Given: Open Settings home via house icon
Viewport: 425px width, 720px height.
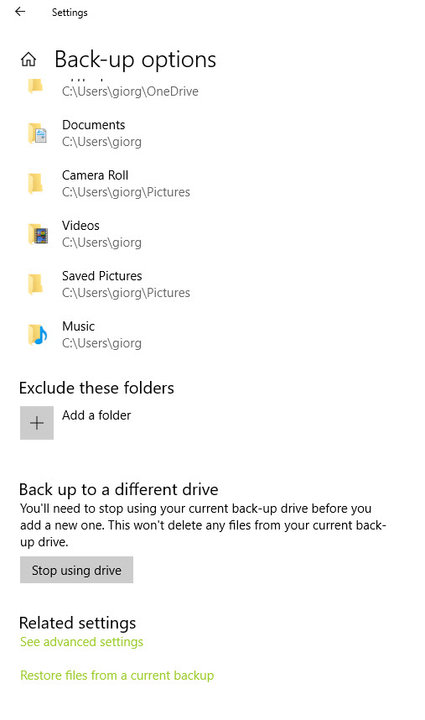Looking at the screenshot, I should tap(28, 59).
